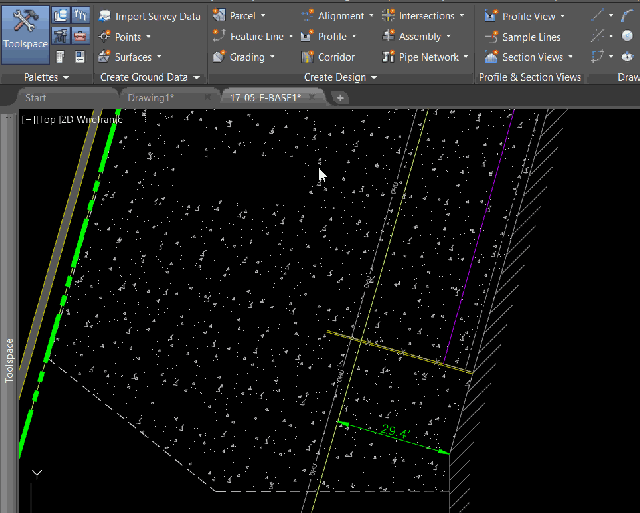Select the Alignment tool

click(x=340, y=17)
